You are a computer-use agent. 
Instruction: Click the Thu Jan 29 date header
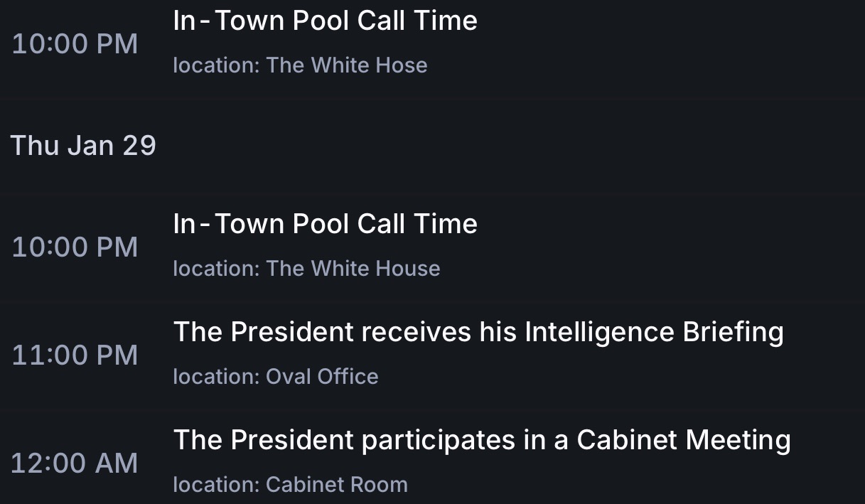coord(83,146)
